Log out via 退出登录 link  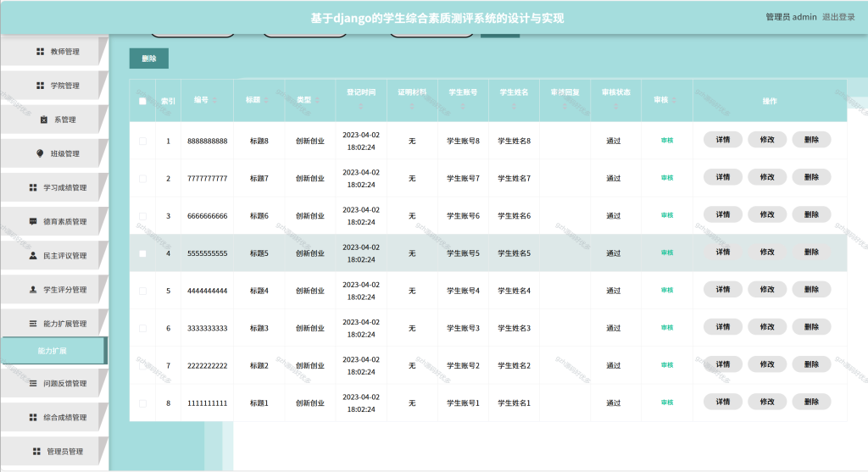(838, 17)
